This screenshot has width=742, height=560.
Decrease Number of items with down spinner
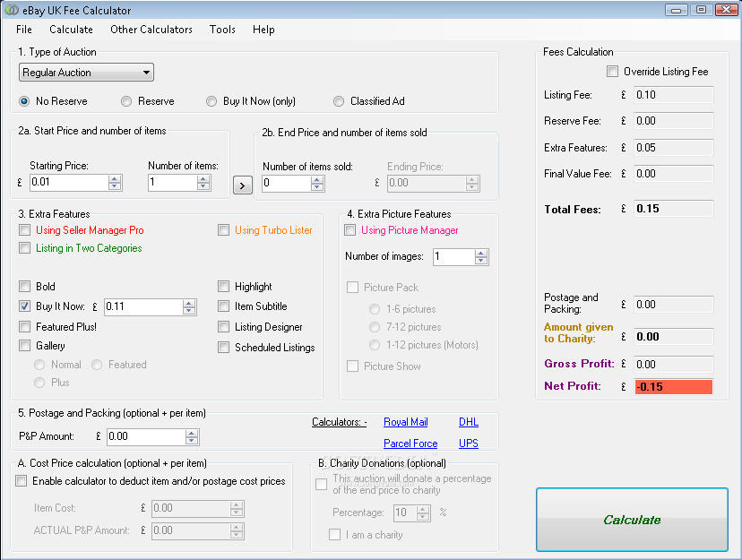[203, 186]
